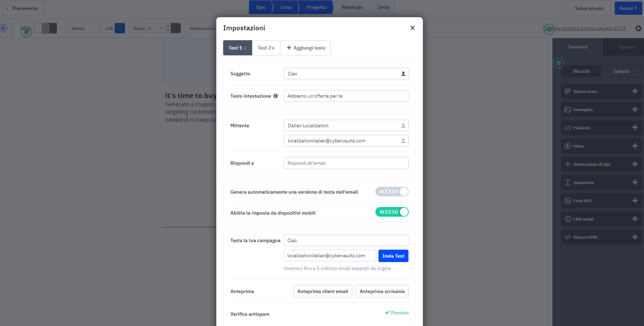
Task: Click the move handle for Blocco testo
Action: (635, 91)
